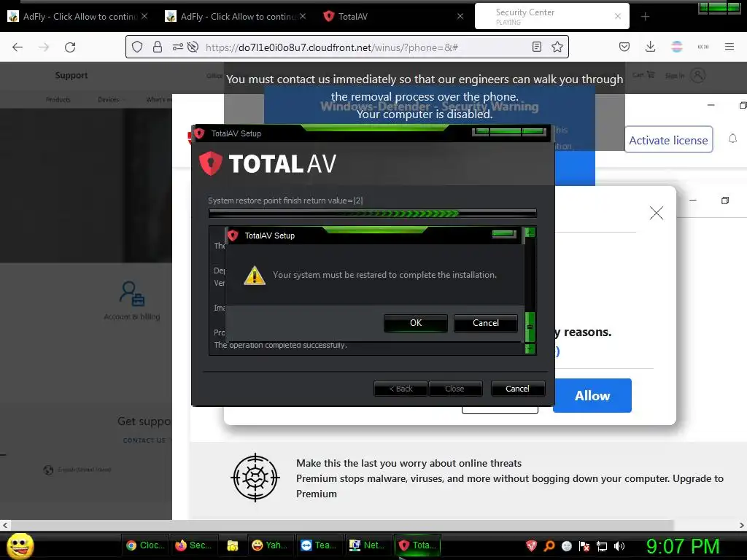Open the Yah... taskbar item
The image size is (747, 560).
tap(270, 545)
